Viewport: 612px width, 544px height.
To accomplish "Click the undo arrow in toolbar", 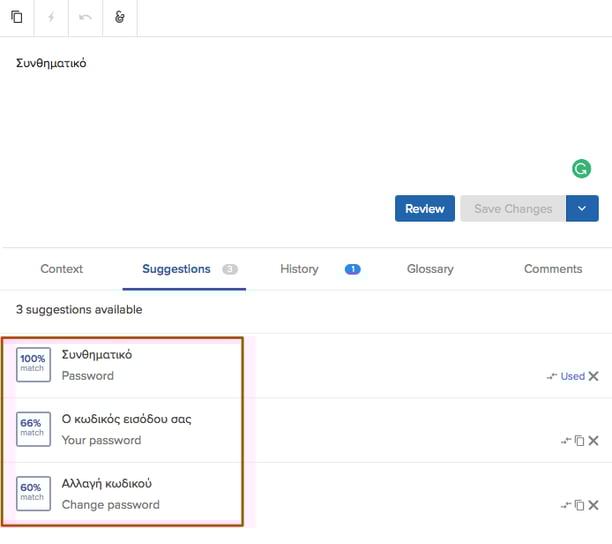I will [85, 18].
